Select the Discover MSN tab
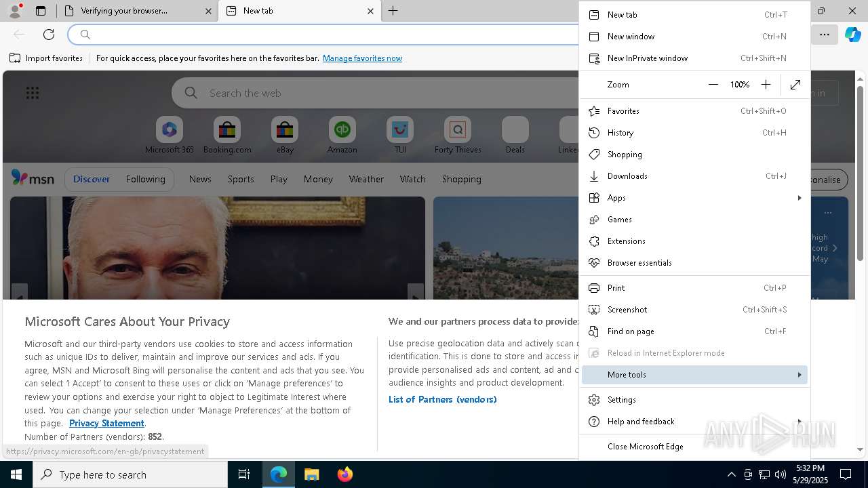Image resolution: width=868 pixels, height=488 pixels. coord(92,179)
